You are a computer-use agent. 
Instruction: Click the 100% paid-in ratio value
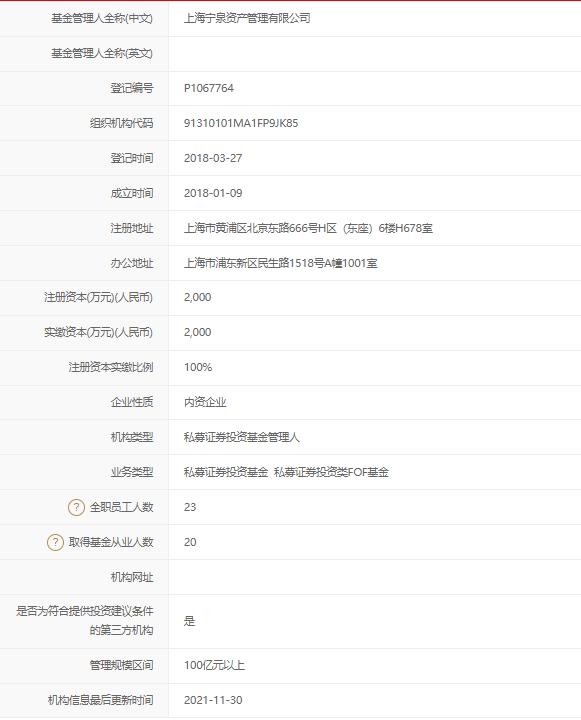click(x=198, y=367)
